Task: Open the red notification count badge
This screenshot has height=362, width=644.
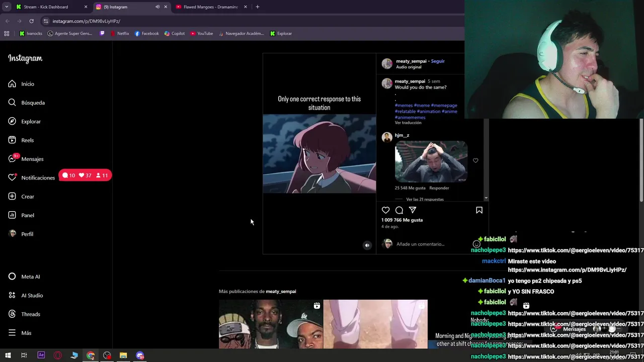Action: 85,175
